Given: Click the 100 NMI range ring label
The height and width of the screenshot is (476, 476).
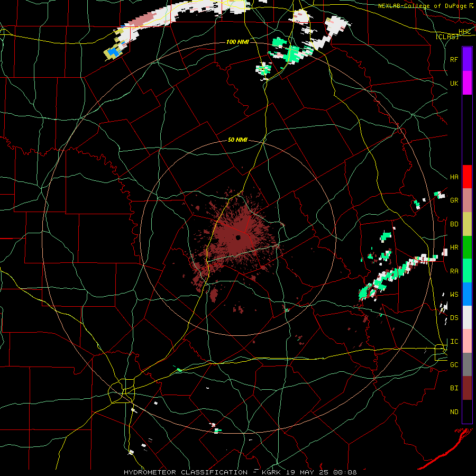Looking at the screenshot, I should coord(237,42).
